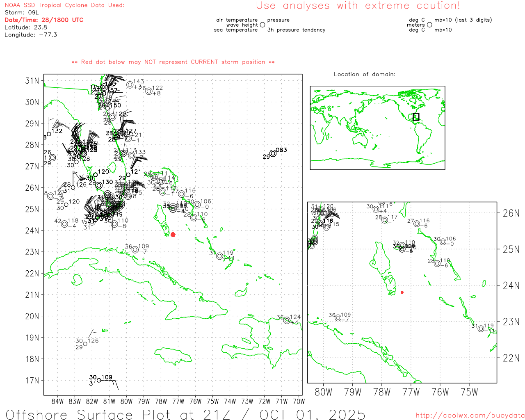Select the buoy marker labeled 083
525x420 pixels.
[273, 153]
